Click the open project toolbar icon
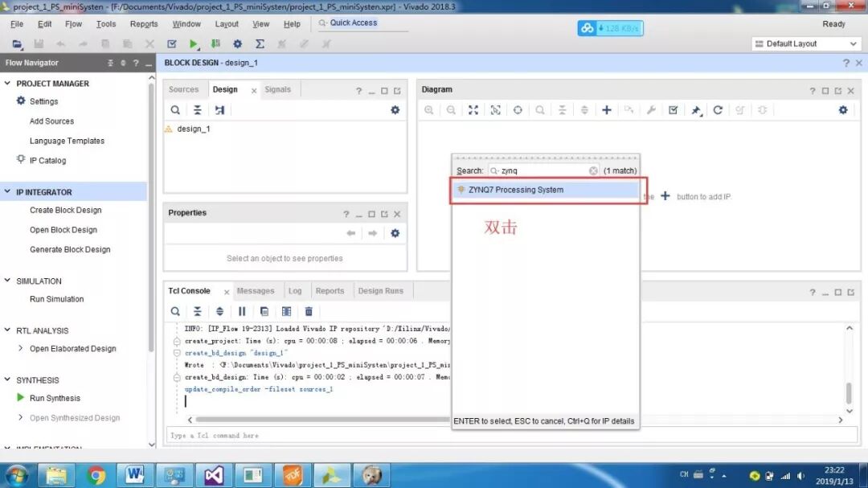The height and width of the screenshot is (488, 868). (x=17, y=43)
